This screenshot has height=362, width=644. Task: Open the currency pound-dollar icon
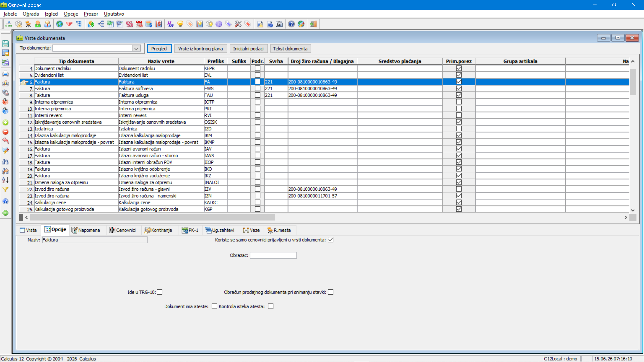click(x=91, y=24)
